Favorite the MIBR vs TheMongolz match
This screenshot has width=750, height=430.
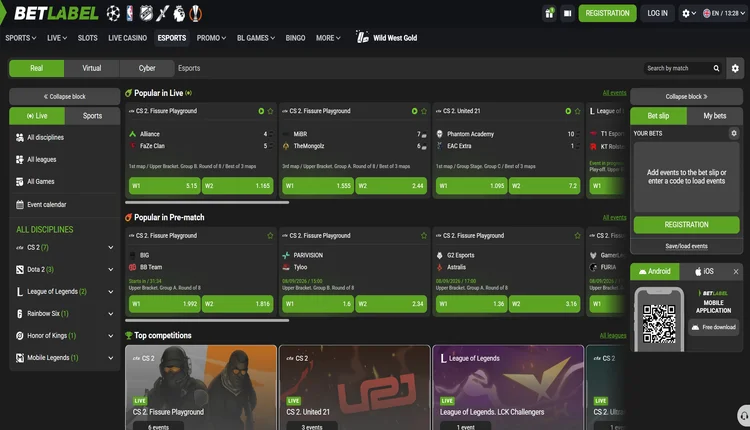point(424,111)
